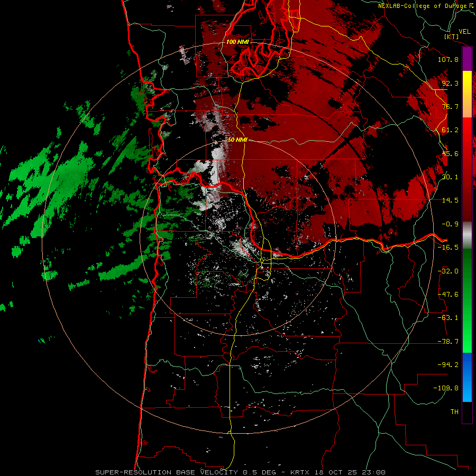Click the 61.2 velocity scale value
The height and width of the screenshot is (476, 476).
pos(450,130)
